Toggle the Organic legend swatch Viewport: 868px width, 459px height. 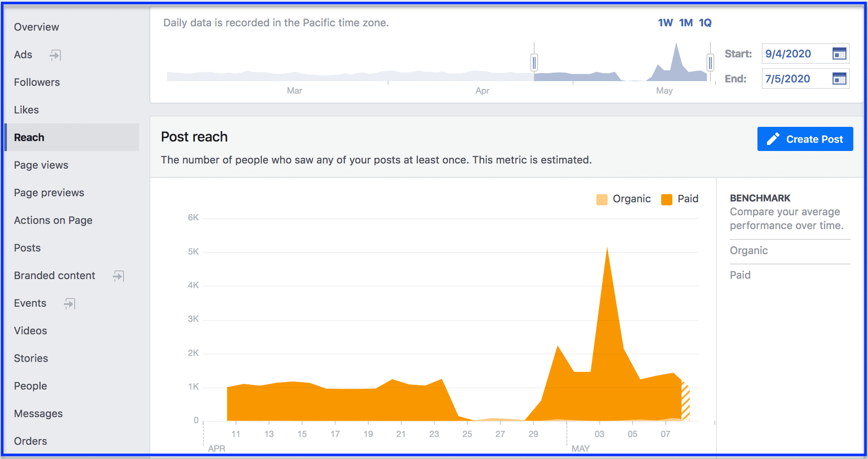(602, 199)
